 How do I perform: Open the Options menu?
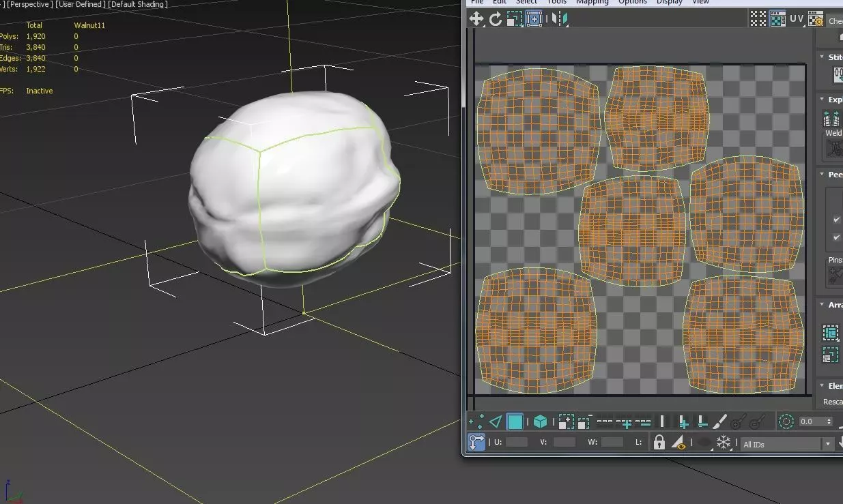click(x=633, y=2)
